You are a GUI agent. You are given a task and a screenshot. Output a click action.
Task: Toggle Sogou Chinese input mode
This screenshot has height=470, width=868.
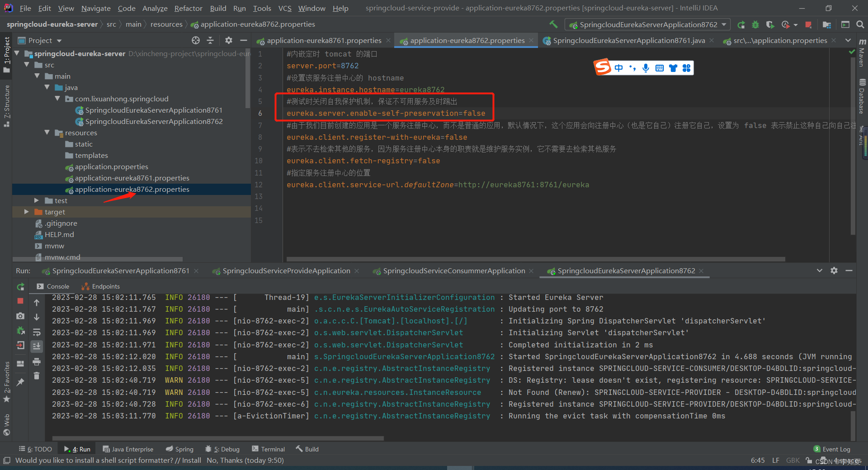point(618,68)
